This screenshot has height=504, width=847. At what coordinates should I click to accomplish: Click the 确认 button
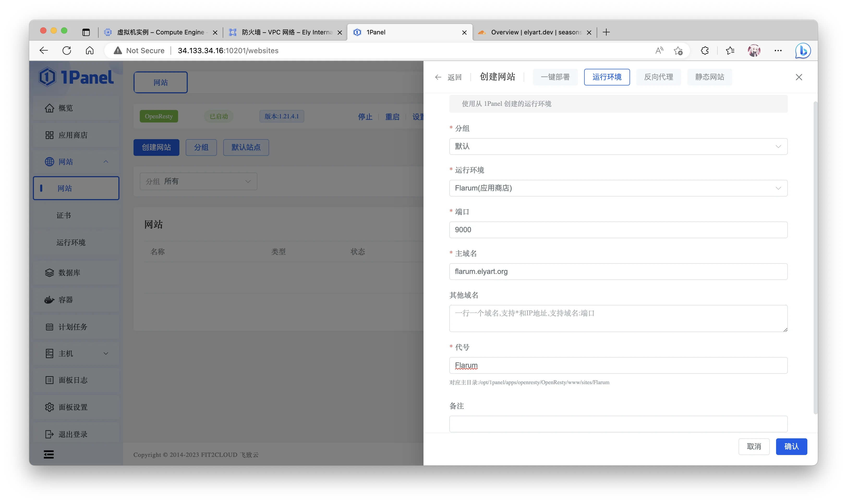(791, 447)
